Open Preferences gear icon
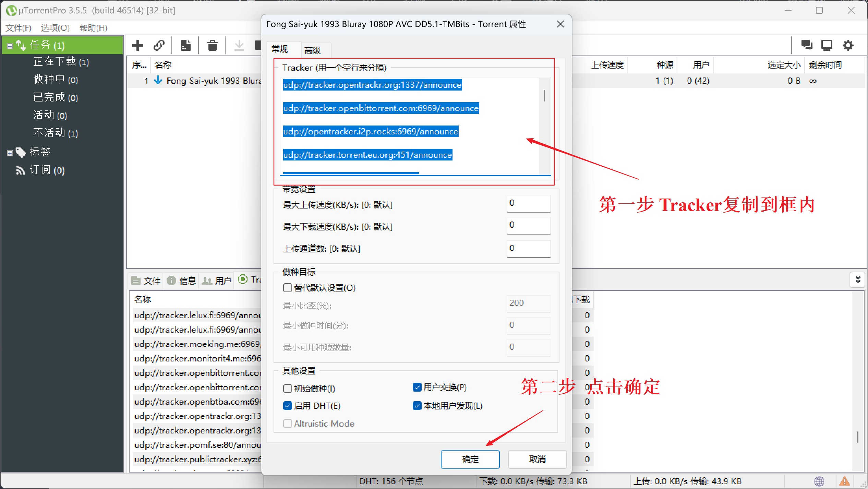Viewport: 868px width, 489px height. pos(848,45)
